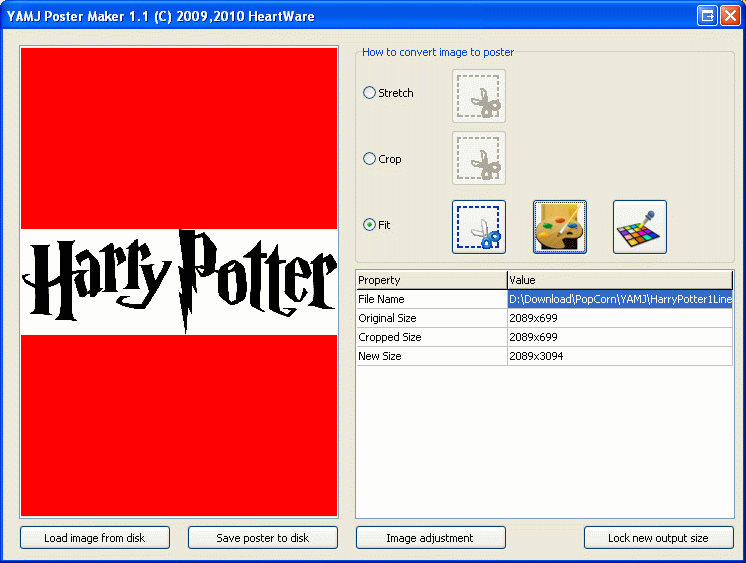Click the blue scissors icon beside Fit
This screenshot has width=746, height=563.
(479, 227)
